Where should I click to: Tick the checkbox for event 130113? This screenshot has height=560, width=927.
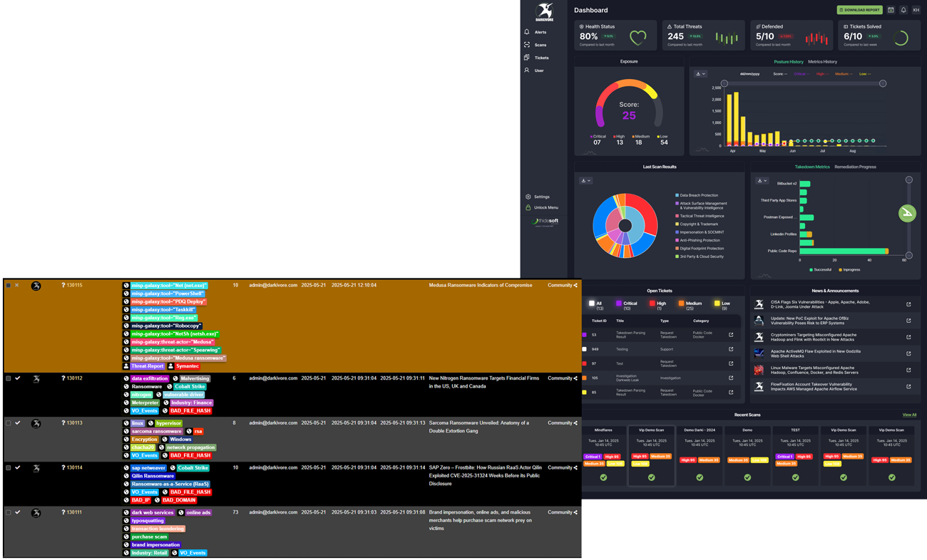pyautogui.click(x=9, y=423)
